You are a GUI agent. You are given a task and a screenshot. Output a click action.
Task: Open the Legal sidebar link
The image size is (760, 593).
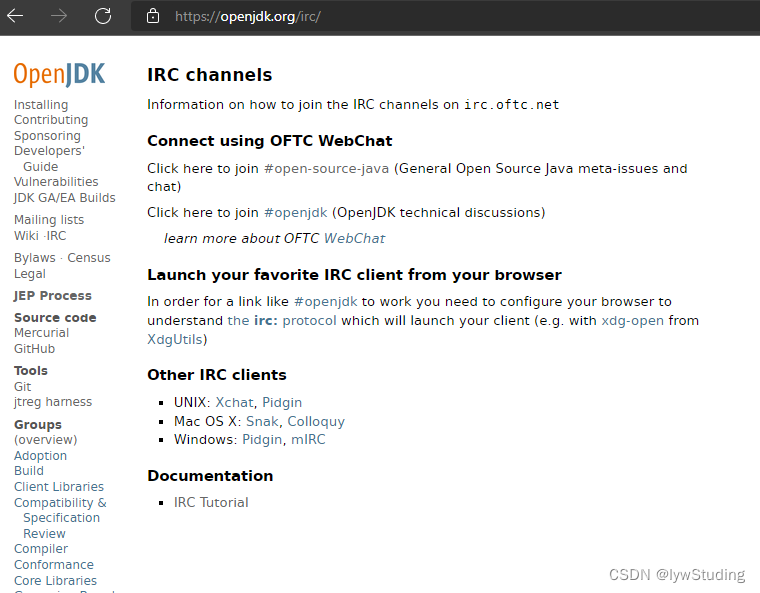(30, 274)
